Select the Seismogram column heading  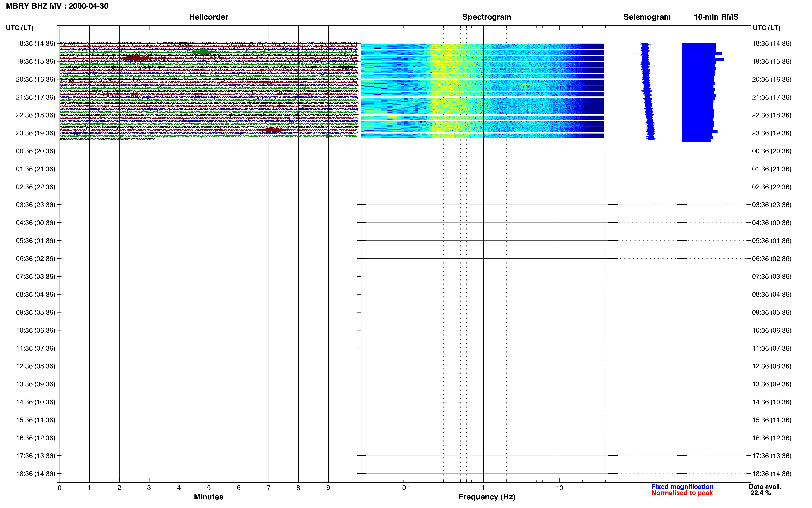click(x=647, y=17)
